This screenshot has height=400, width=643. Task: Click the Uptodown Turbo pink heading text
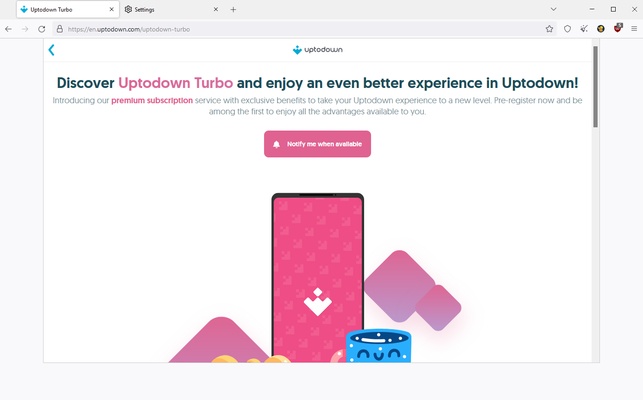176,83
